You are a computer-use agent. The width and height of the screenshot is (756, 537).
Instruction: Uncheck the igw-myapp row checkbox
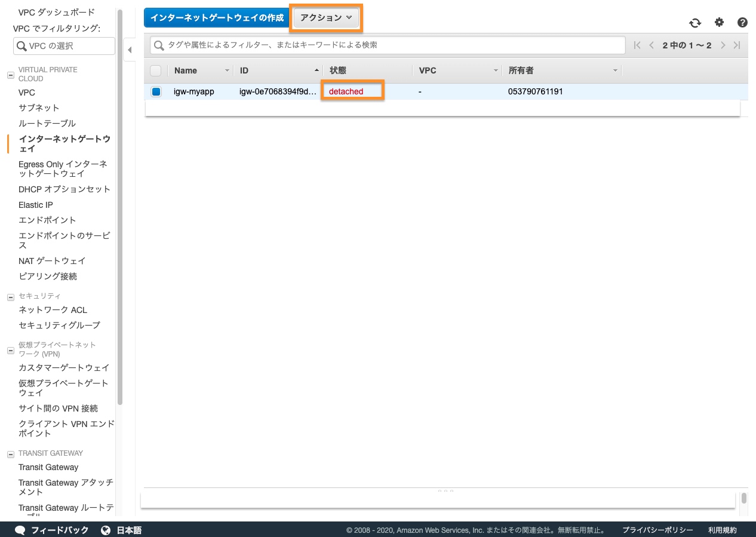pos(156,91)
